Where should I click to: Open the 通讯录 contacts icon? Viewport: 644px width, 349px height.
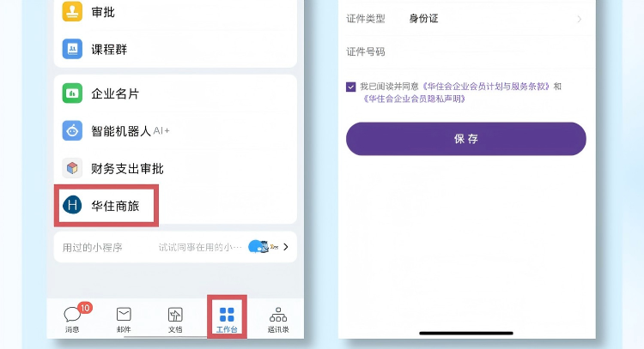277,316
